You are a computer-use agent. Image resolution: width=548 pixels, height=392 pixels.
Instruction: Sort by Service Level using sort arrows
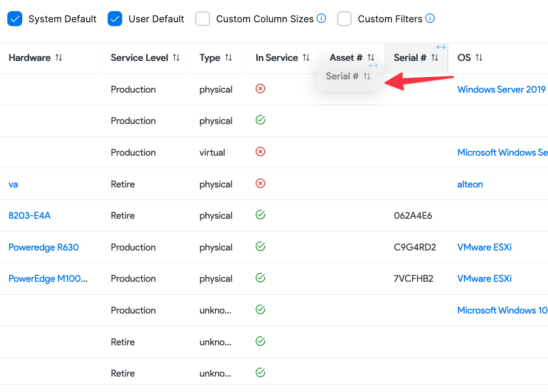coord(176,57)
